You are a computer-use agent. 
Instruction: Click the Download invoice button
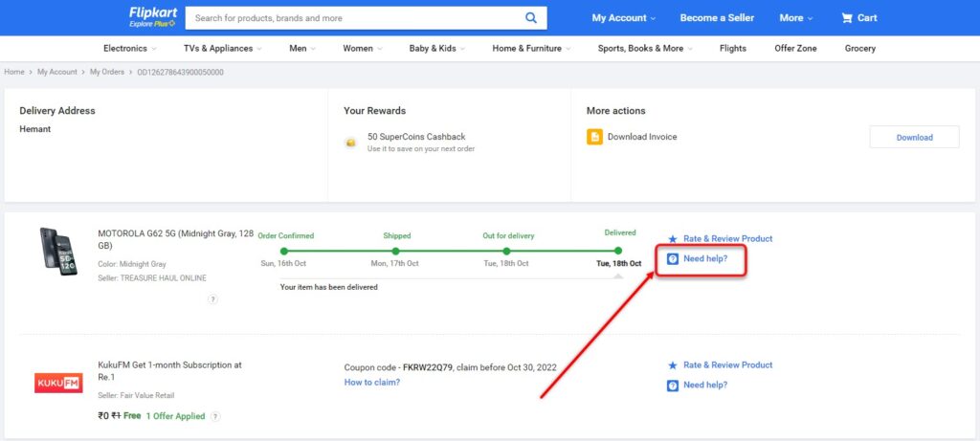914,138
